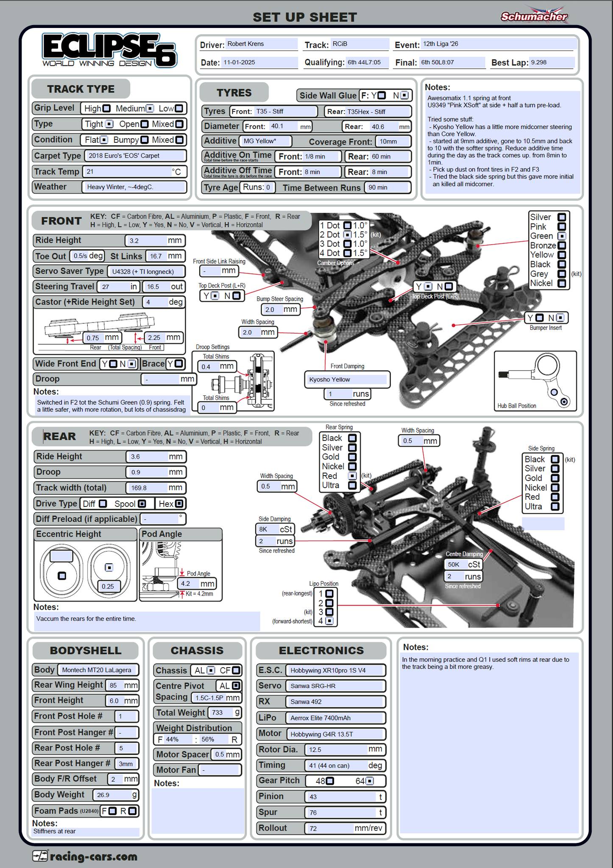Click the Driver name field
This screenshot has width=613, height=868.
[261, 44]
